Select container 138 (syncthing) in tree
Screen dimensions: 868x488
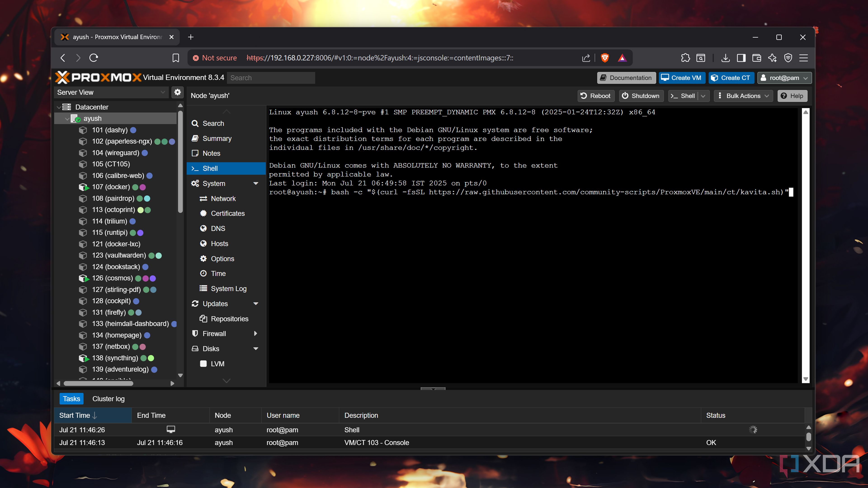(115, 358)
